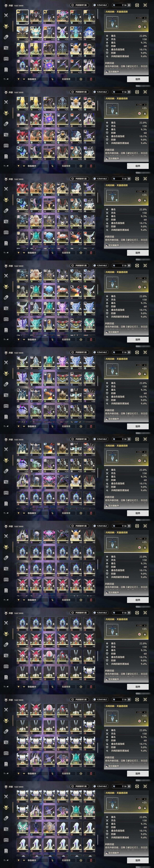Select the first echo thumbnail in the topmost grid
Image resolution: width=154 pixels, height=868 pixels.
22,17
